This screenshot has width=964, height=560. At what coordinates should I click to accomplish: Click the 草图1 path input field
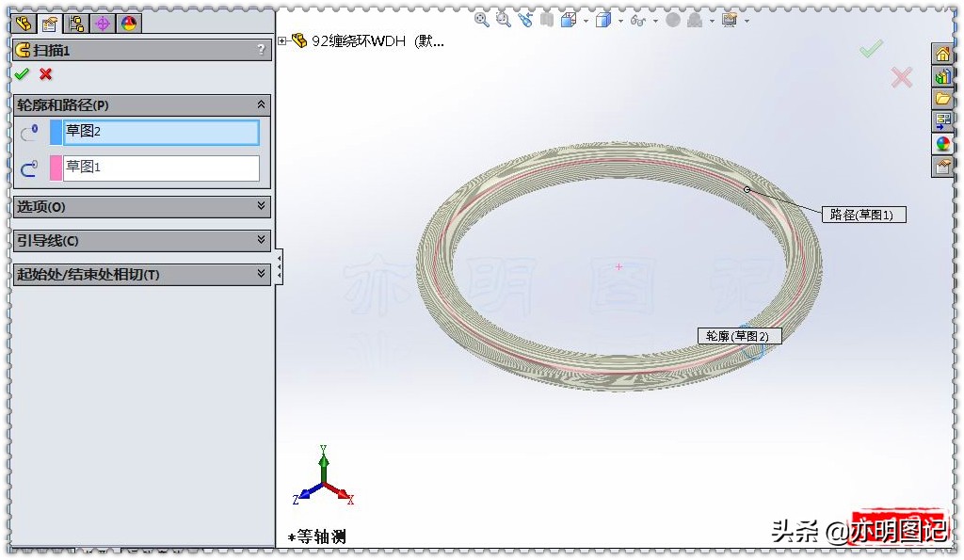point(160,168)
